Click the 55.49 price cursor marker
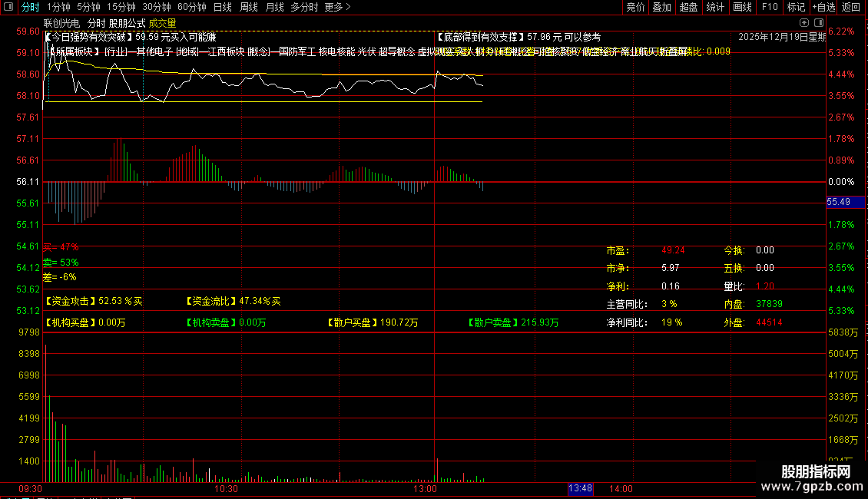The width and height of the screenshot is (868, 499). (x=845, y=202)
